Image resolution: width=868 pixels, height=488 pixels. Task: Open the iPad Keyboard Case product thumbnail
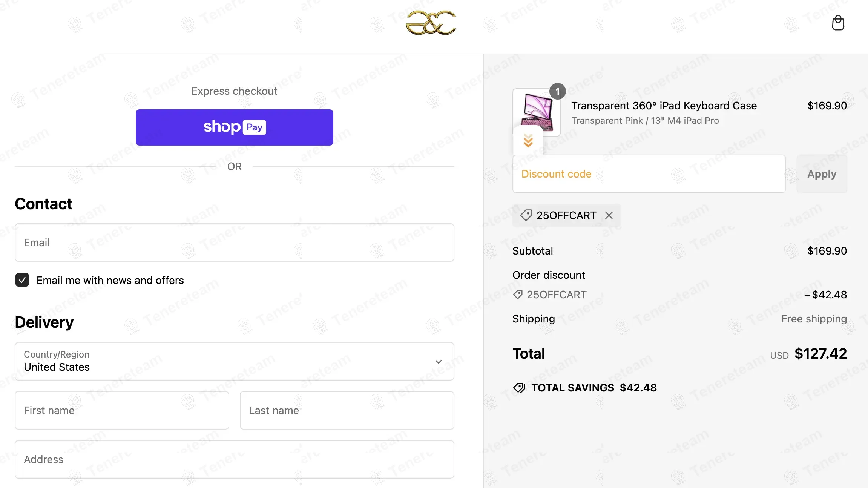point(536,112)
